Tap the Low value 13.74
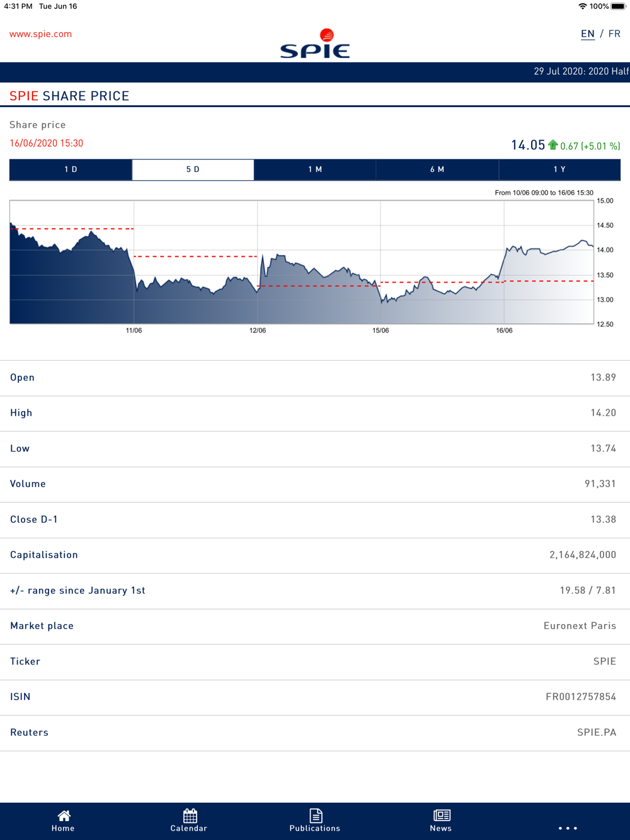Viewport: 630px width, 840px height. pyautogui.click(x=603, y=448)
